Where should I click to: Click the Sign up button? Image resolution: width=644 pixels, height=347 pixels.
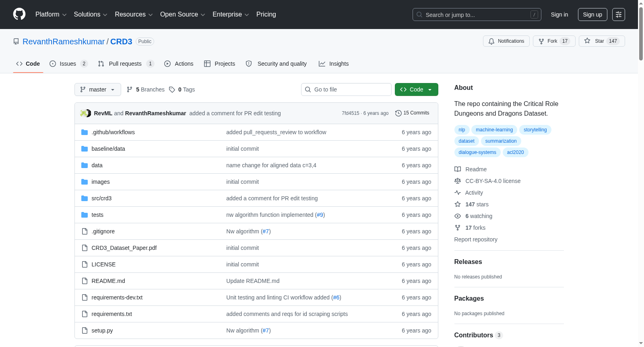[x=592, y=15]
